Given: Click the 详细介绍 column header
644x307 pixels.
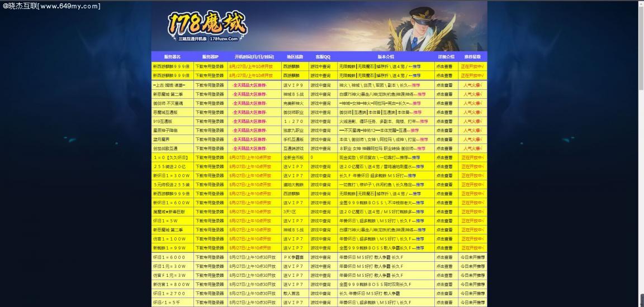Looking at the screenshot, I should pyautogui.click(x=446, y=57).
